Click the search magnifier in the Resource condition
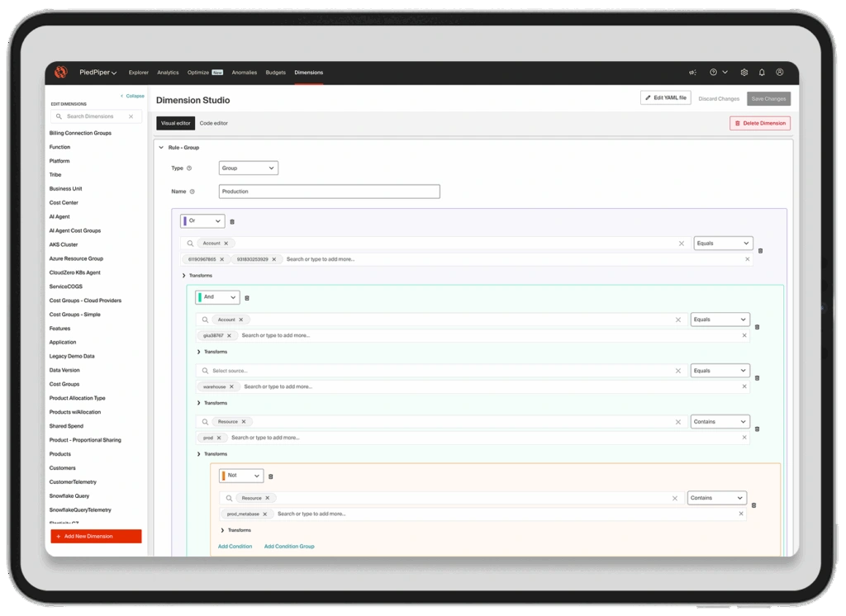 tap(204, 421)
